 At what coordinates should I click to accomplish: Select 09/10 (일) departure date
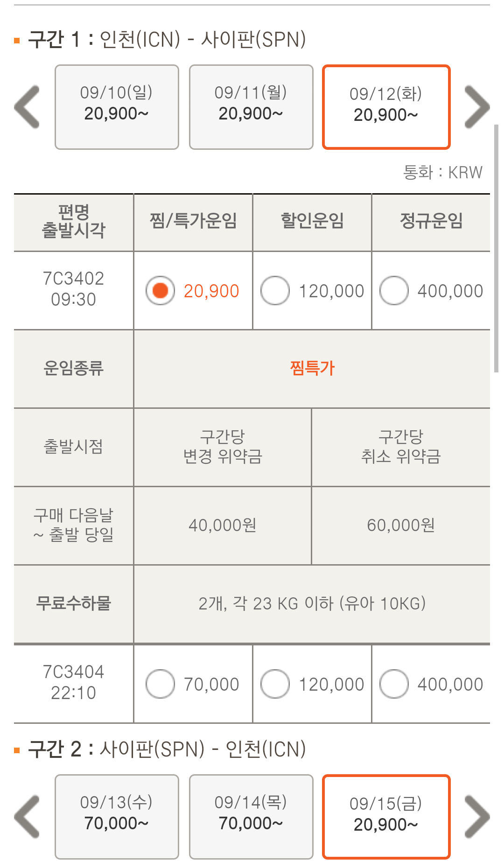(x=117, y=107)
